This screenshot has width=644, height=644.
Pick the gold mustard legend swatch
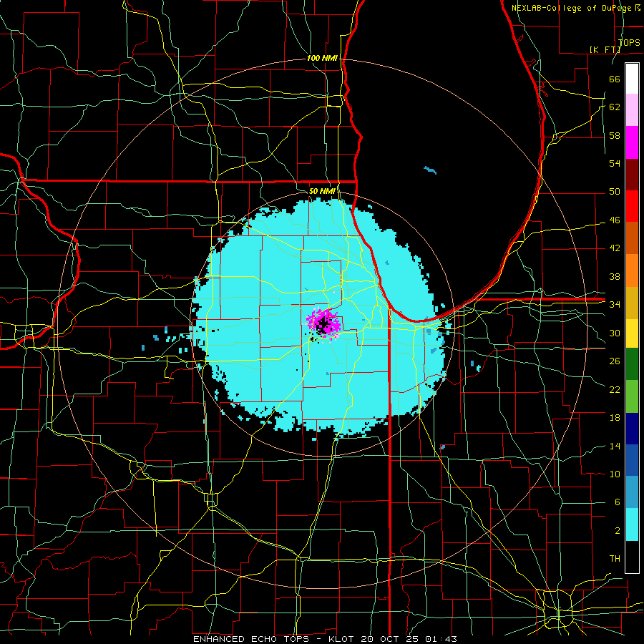coord(632,303)
